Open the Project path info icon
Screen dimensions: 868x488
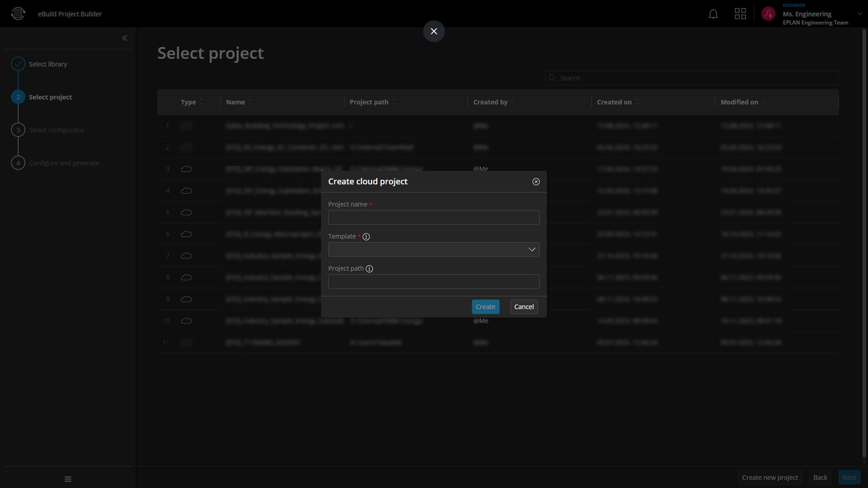click(369, 269)
